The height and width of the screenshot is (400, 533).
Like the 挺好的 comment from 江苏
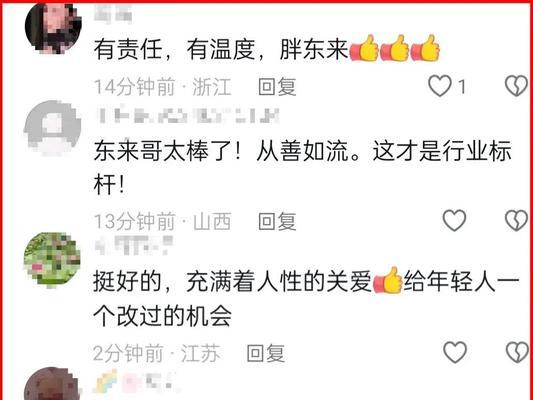(455, 352)
